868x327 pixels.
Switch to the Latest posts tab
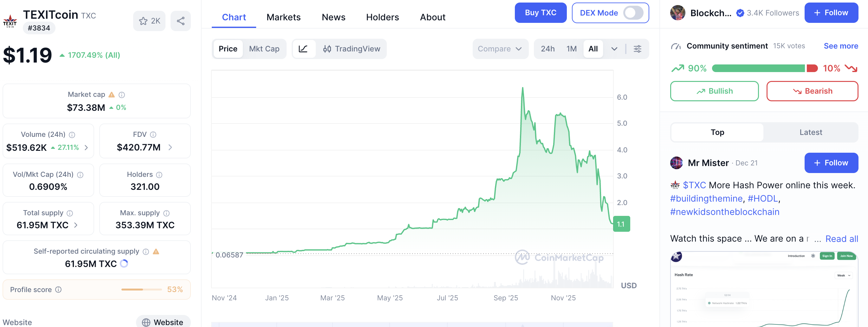[810, 132]
